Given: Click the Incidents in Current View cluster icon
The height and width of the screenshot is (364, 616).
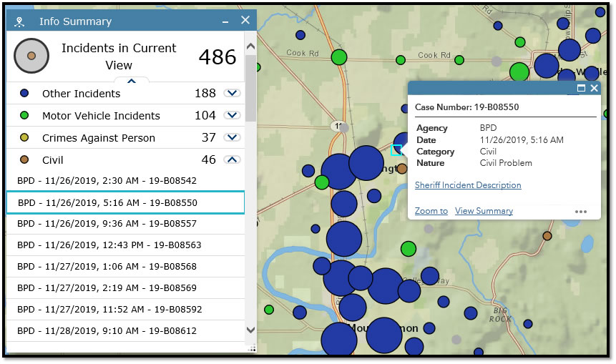Looking at the screenshot, I should point(31,56).
